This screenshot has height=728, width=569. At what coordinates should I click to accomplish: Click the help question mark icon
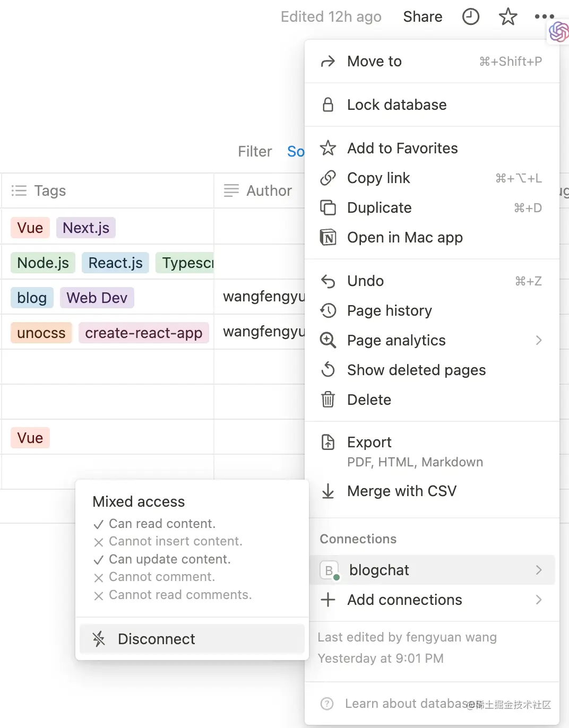point(327,704)
